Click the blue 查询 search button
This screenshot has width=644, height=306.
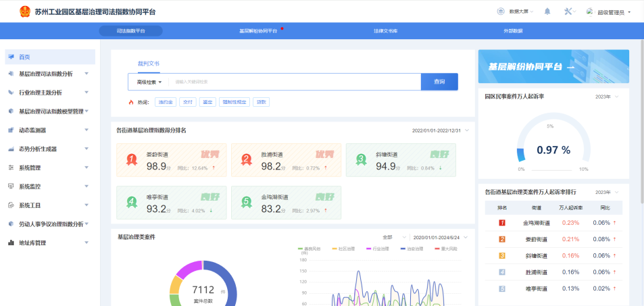[x=439, y=82]
